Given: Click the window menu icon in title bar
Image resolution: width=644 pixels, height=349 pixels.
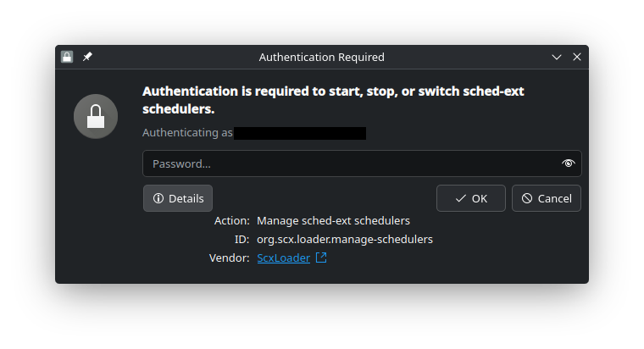Looking at the screenshot, I should click(x=68, y=57).
